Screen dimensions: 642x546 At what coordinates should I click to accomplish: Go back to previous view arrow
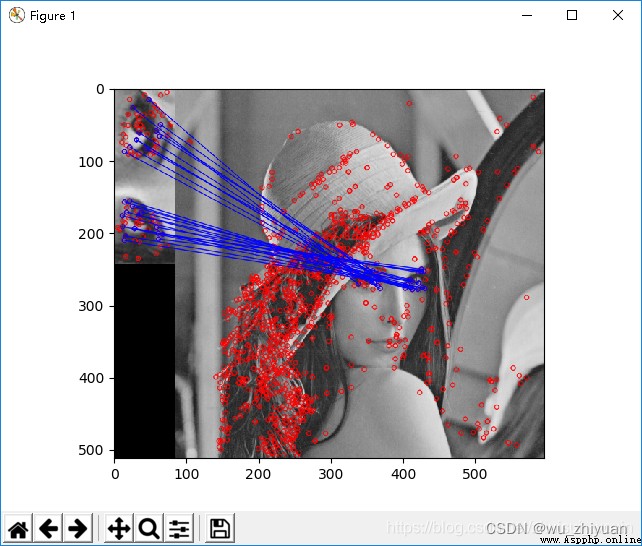pyautogui.click(x=48, y=529)
